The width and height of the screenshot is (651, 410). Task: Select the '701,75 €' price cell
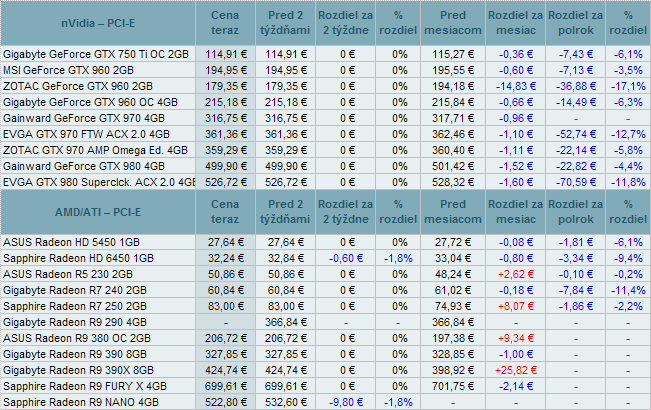453,386
